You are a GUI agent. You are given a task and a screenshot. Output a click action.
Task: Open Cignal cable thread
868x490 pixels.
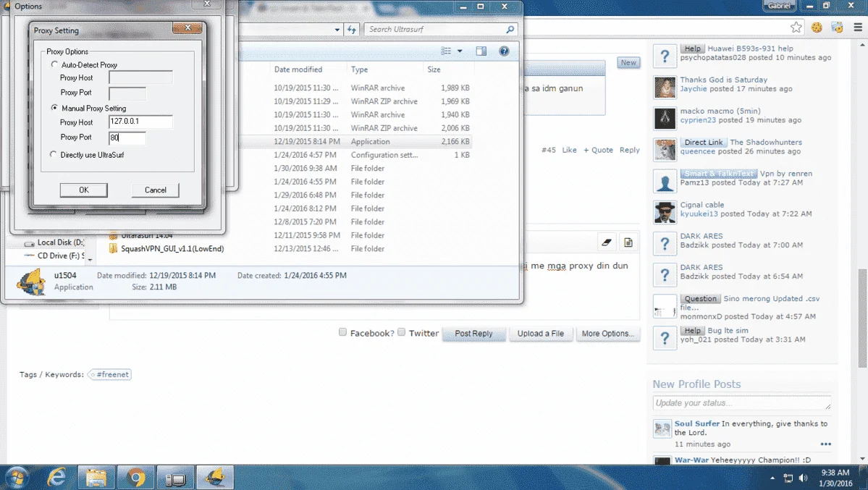[702, 205]
